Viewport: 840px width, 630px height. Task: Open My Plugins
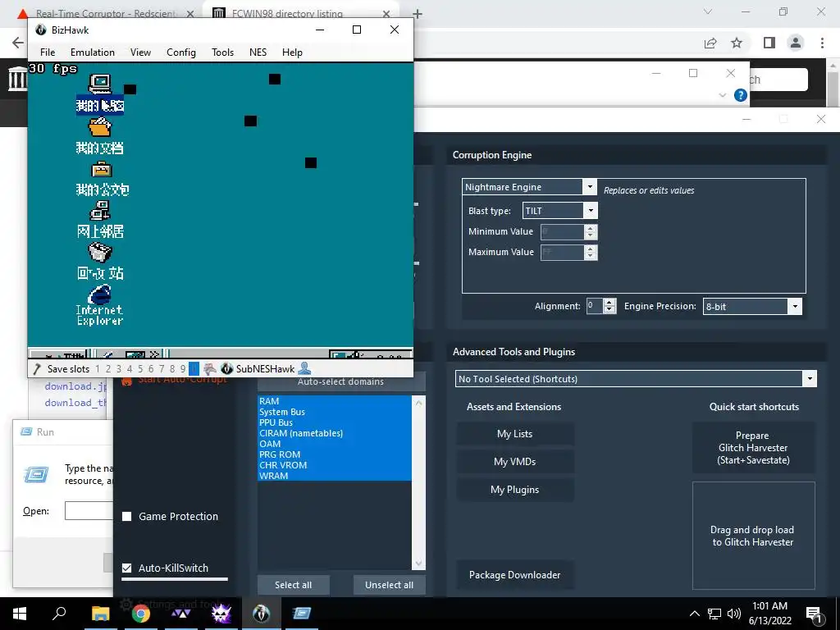tap(515, 490)
